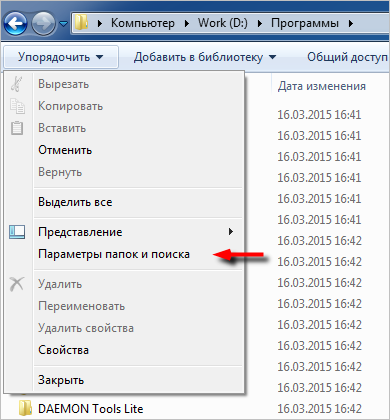Click the X icon beside Удалить
Image resolution: width=390 pixels, height=420 pixels.
pos(17,284)
